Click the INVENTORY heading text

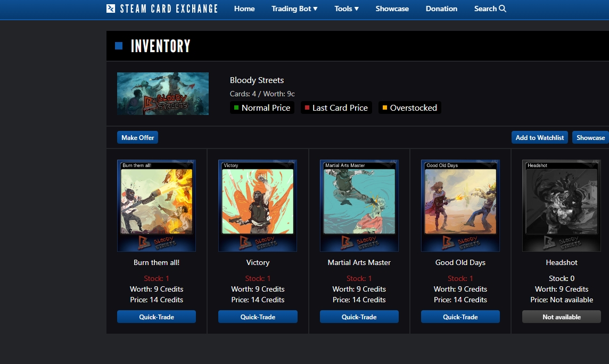coord(160,46)
